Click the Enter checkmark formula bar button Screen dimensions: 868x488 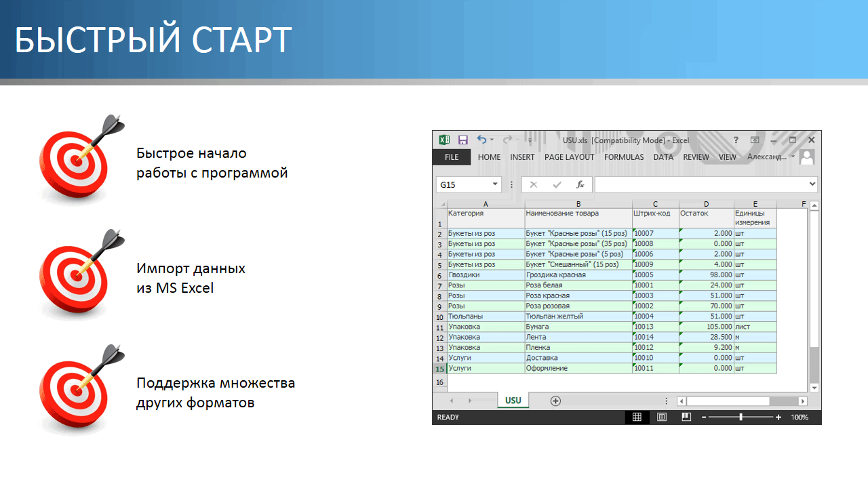coord(557,184)
